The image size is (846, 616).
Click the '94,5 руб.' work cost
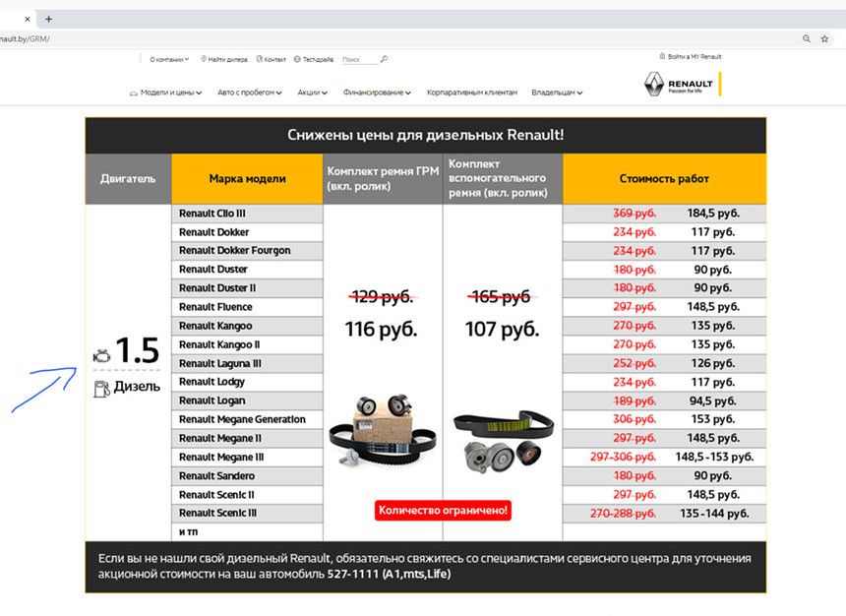point(713,401)
